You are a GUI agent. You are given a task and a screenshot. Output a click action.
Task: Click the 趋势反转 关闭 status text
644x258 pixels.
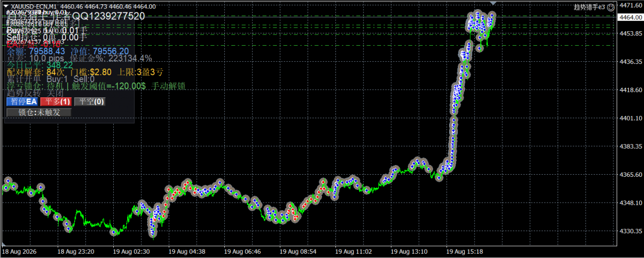35,93
